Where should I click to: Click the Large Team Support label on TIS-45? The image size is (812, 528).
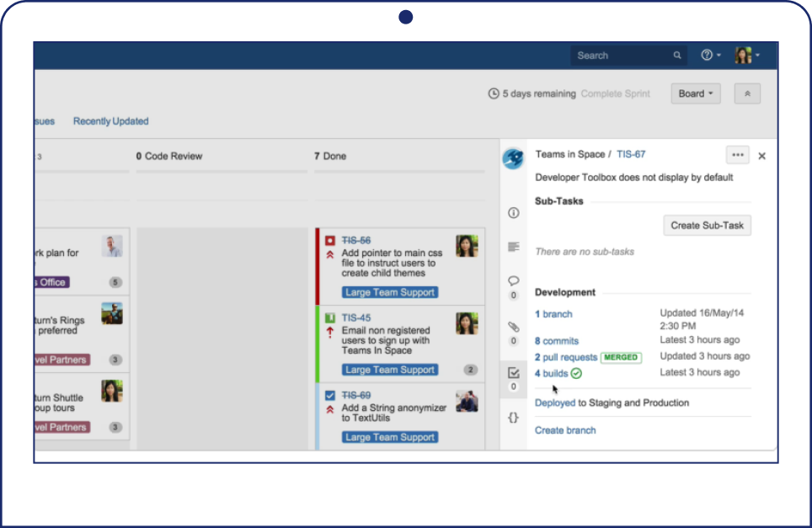389,370
